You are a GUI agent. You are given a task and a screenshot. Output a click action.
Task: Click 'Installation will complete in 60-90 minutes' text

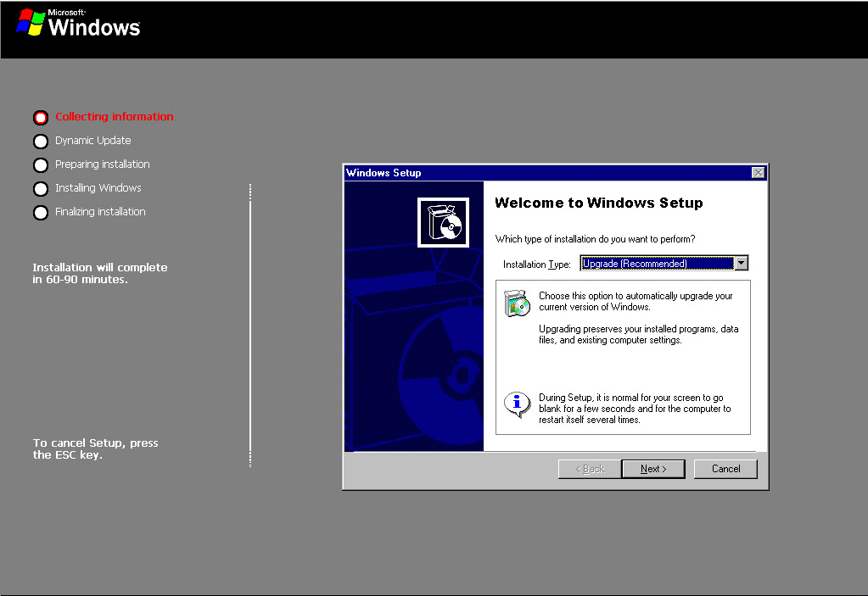(99, 273)
